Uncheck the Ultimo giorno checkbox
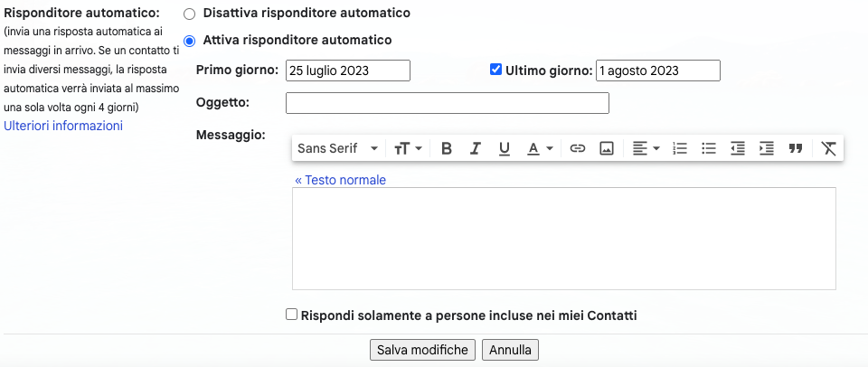868x367 pixels. [495, 70]
